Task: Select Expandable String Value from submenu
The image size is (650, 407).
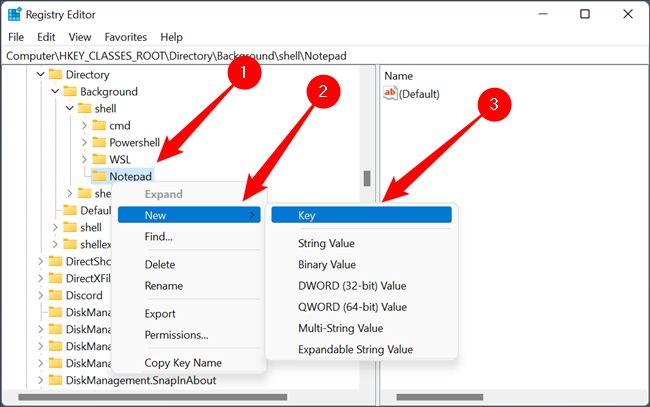Action: click(x=361, y=349)
